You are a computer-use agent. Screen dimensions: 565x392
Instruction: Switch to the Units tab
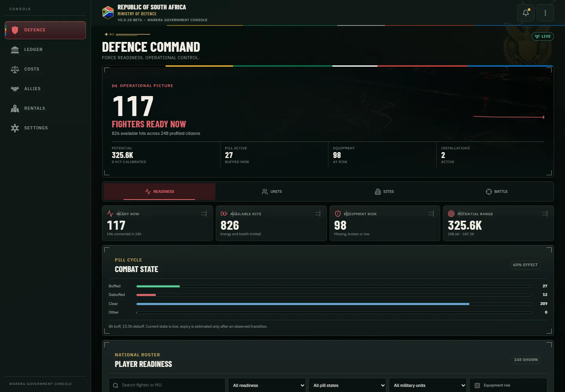(x=272, y=192)
